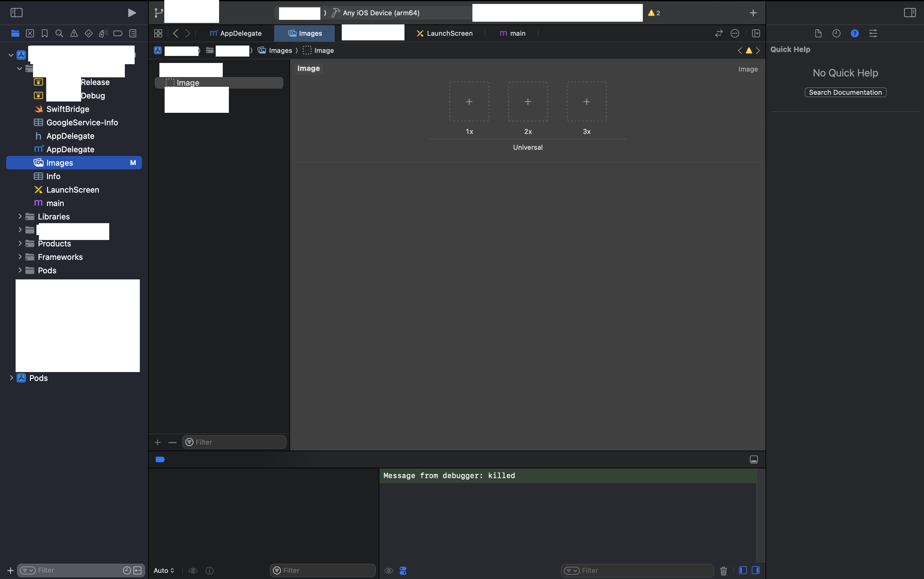
Task: Click the Run play button
Action: point(132,13)
